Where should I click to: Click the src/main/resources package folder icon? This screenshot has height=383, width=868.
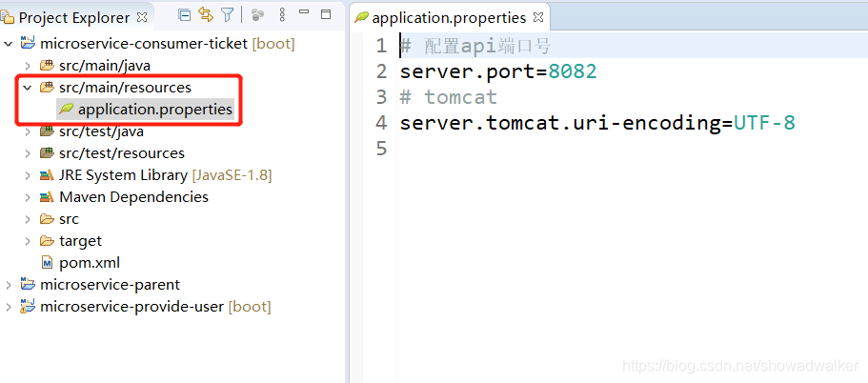click(x=47, y=88)
